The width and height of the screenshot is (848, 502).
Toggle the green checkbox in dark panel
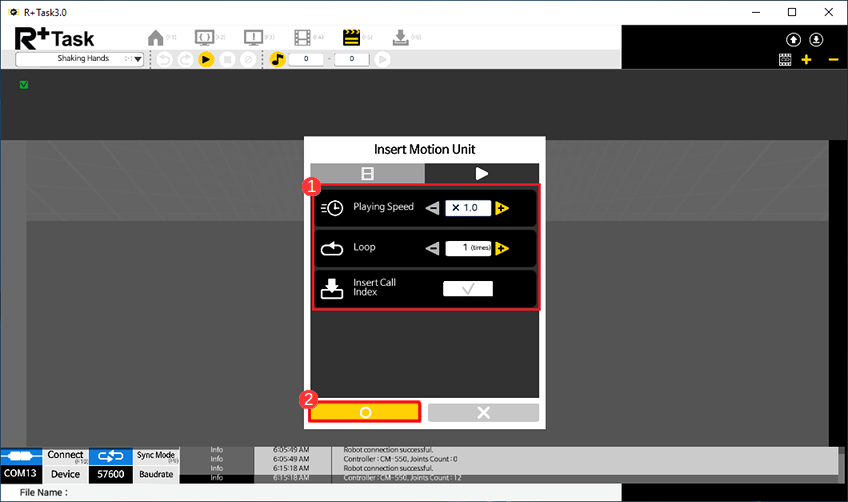[24, 85]
